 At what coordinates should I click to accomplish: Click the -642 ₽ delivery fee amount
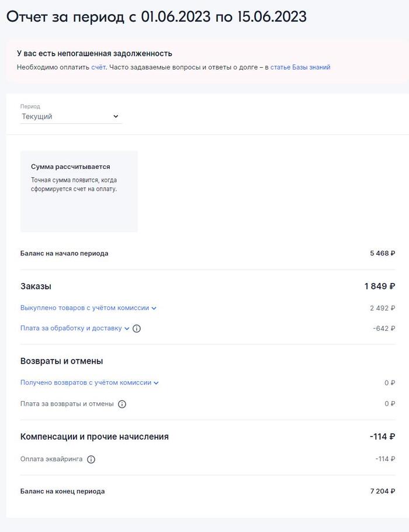click(384, 329)
